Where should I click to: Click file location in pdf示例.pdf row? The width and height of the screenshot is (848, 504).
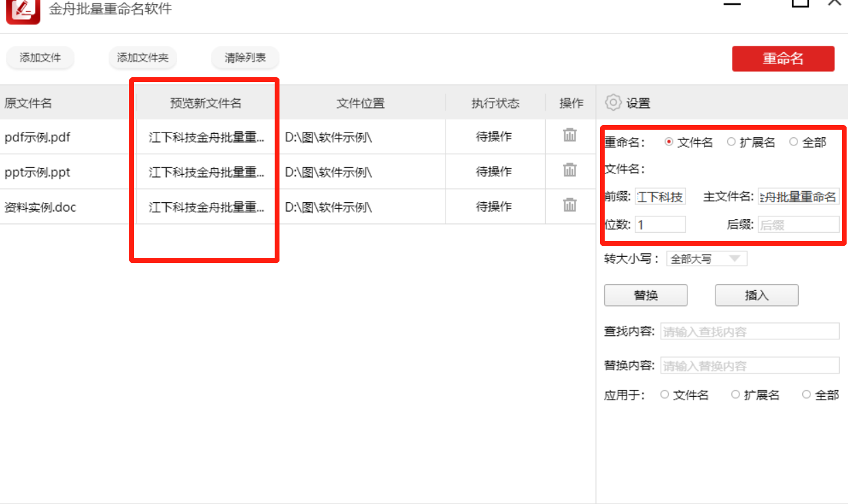[x=329, y=137]
